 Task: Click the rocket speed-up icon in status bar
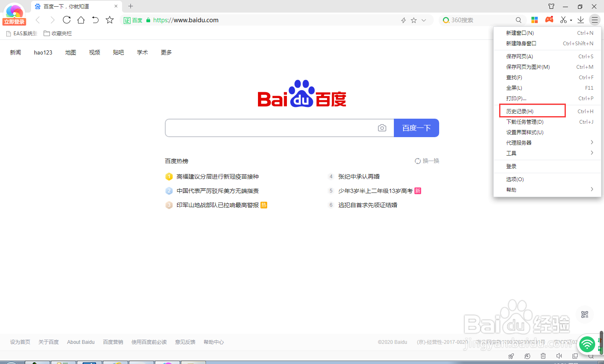pos(511,356)
